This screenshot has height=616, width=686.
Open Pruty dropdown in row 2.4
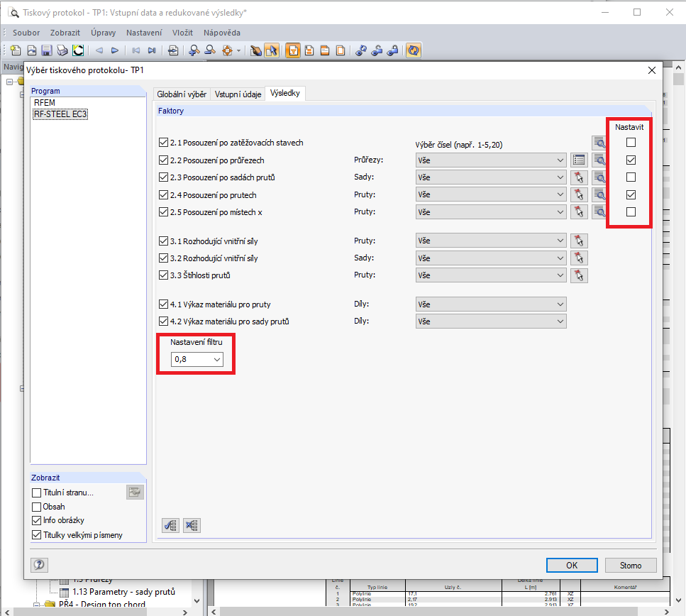[x=491, y=195]
